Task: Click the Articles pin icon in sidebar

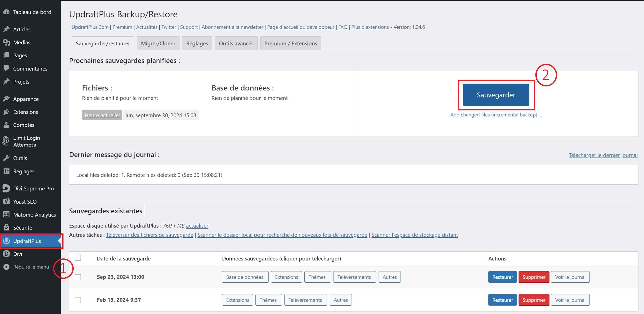Action: click(x=6, y=29)
